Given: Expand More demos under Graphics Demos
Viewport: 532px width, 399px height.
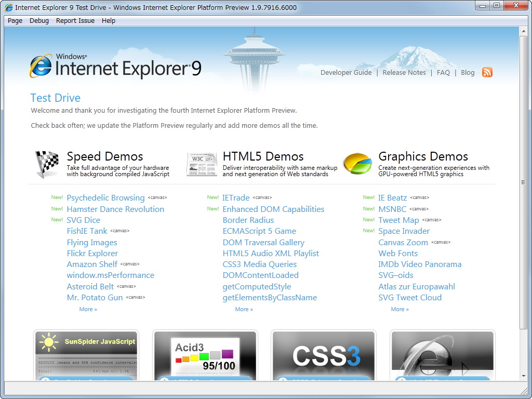Looking at the screenshot, I should [399, 309].
